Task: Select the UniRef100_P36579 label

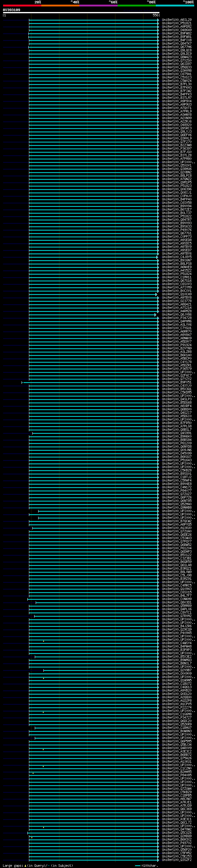Action: click(x=176, y=369)
